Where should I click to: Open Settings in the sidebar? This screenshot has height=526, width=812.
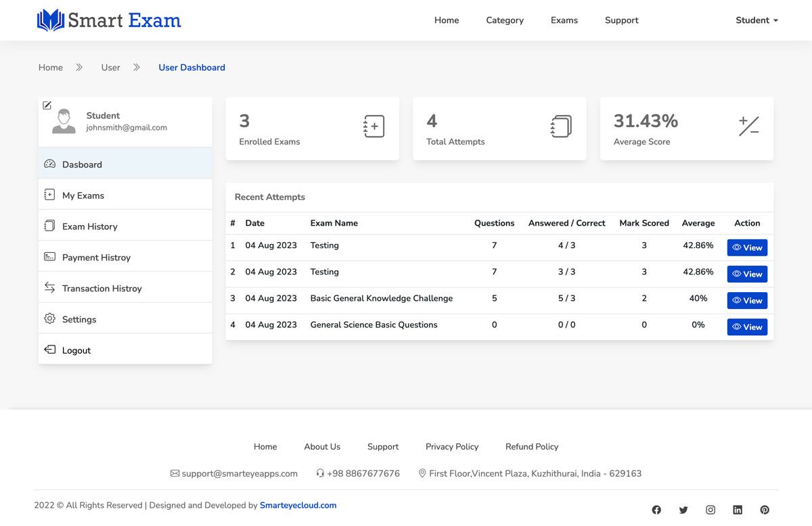pos(79,319)
